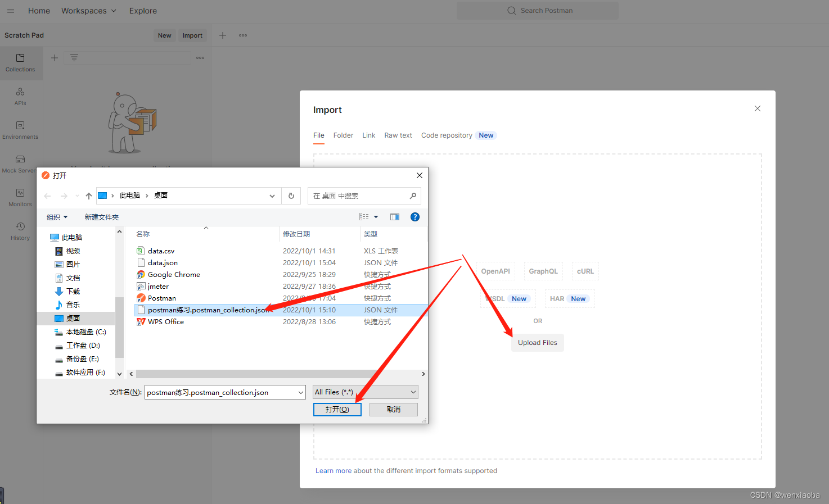Image resolution: width=829 pixels, height=504 pixels.
Task: Open Environments in the Postman sidebar
Action: click(20, 130)
